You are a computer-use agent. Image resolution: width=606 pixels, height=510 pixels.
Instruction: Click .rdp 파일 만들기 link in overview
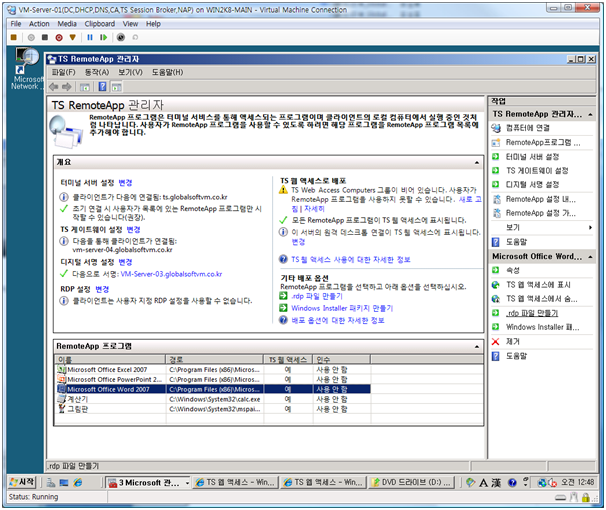point(317,296)
